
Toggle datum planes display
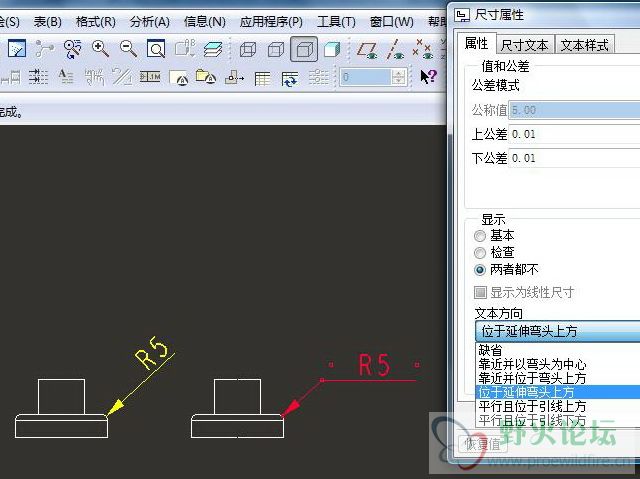point(367,49)
